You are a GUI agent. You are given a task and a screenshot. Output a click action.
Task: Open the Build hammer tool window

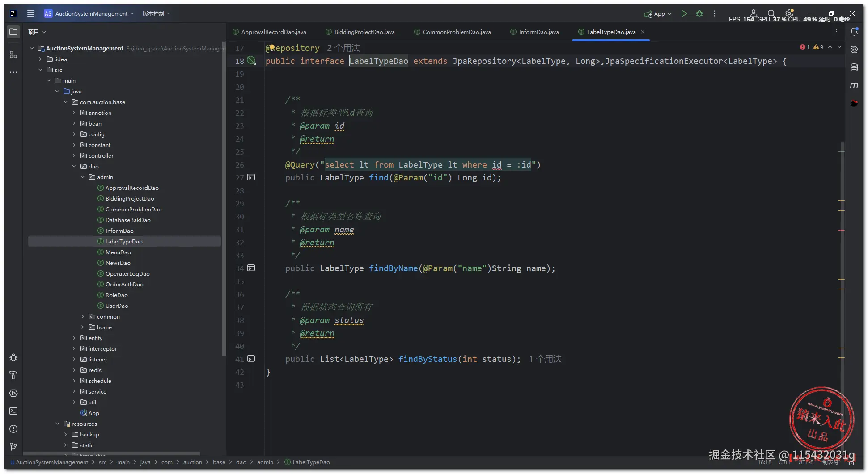[x=13, y=375]
